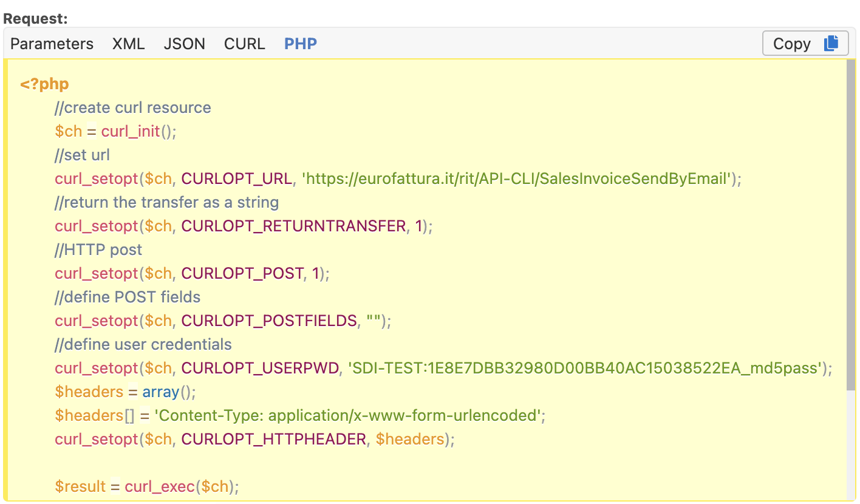Viewport: 860px width, 504px height.
Task: Click the copy document icon
Action: click(x=831, y=43)
